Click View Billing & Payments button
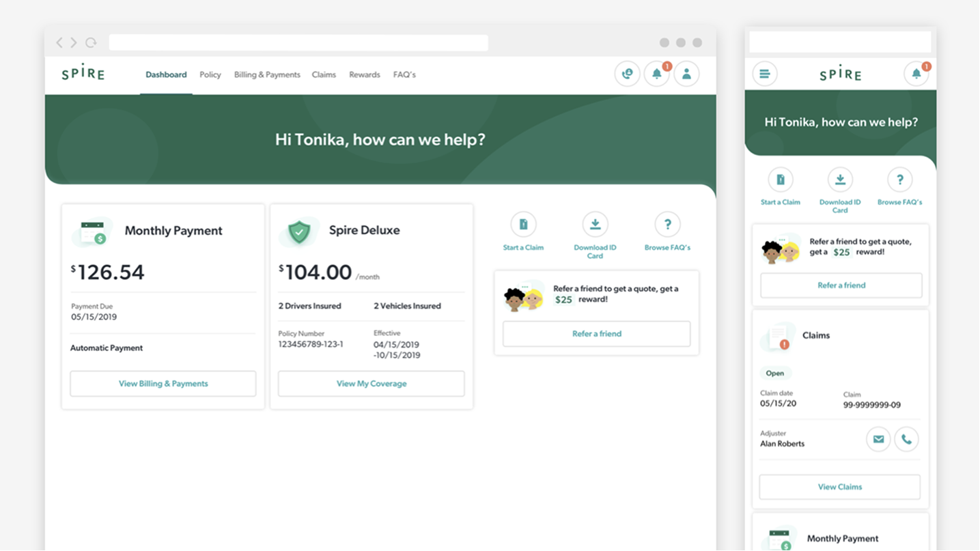Screen dimensions: 980x551 163,384
